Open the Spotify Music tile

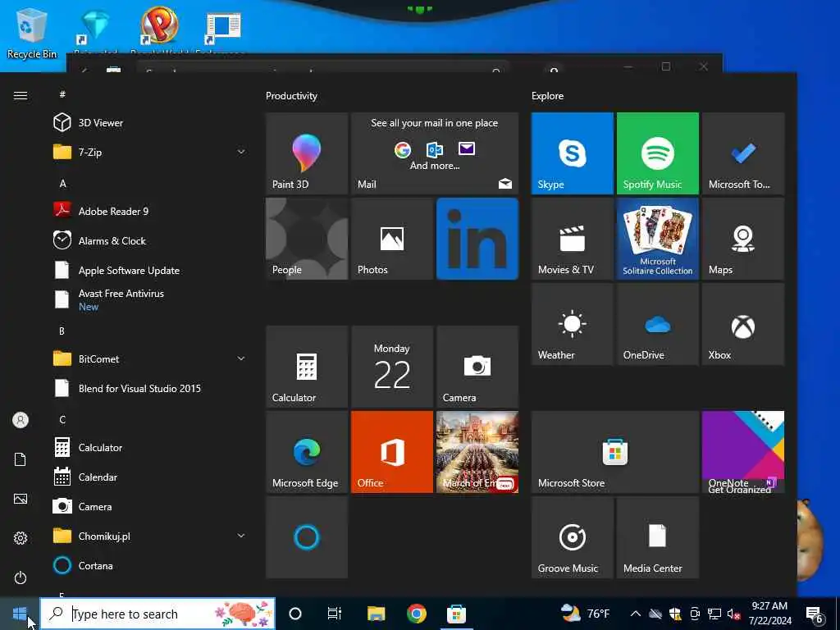[x=658, y=153]
